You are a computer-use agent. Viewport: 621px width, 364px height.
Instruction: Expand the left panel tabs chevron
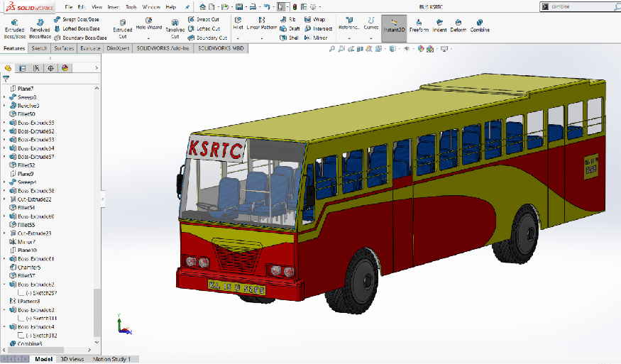[x=97, y=68]
